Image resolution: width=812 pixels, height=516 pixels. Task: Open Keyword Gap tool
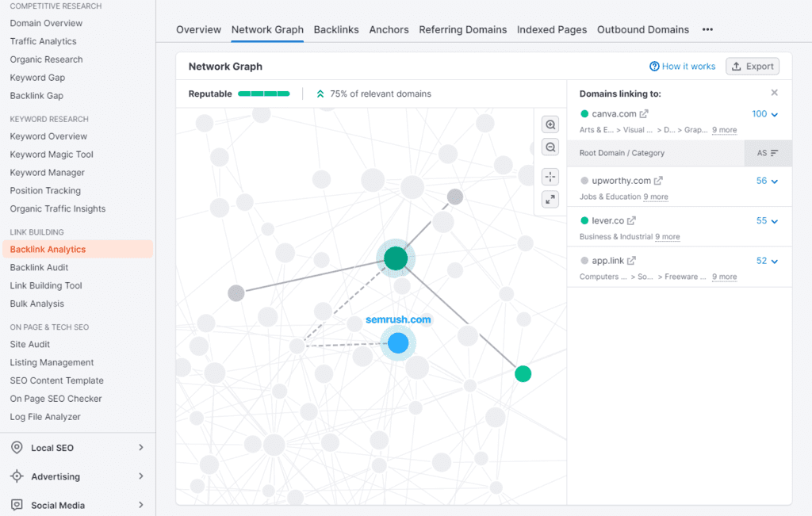pos(37,78)
